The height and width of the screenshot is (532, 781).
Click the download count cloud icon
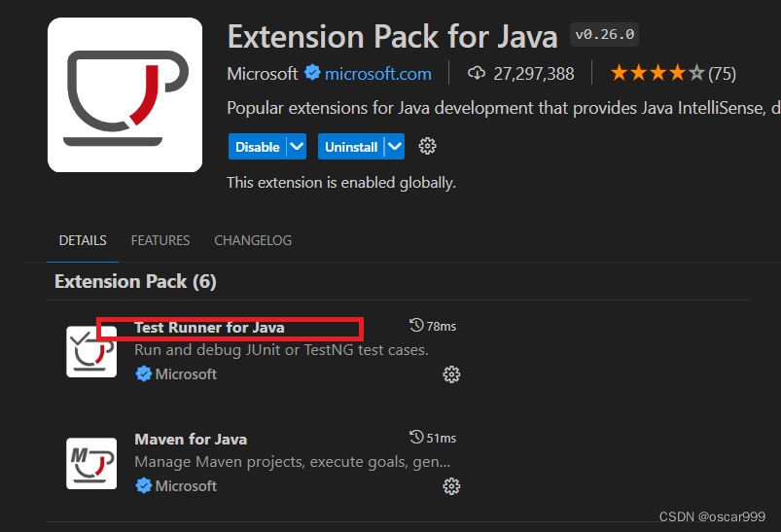(x=477, y=73)
